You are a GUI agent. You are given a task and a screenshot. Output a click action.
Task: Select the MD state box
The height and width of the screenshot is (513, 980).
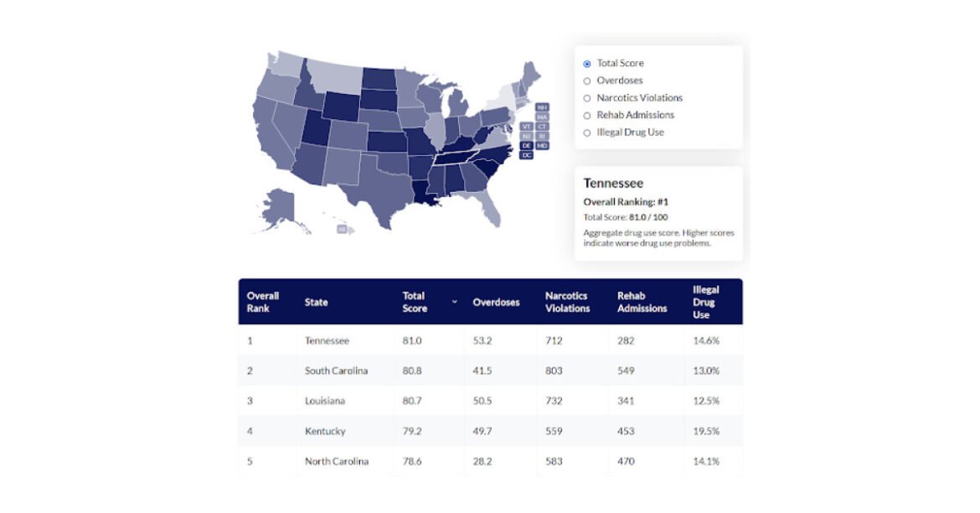click(542, 146)
